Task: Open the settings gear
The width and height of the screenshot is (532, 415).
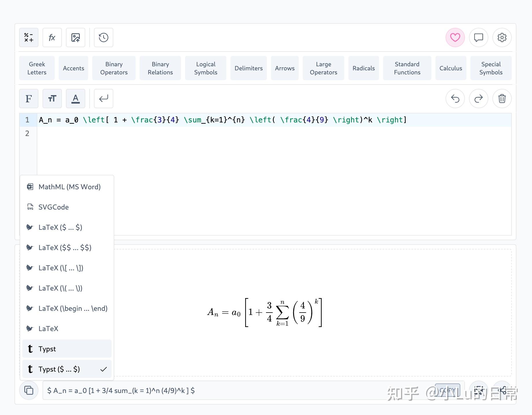Action: pos(502,38)
